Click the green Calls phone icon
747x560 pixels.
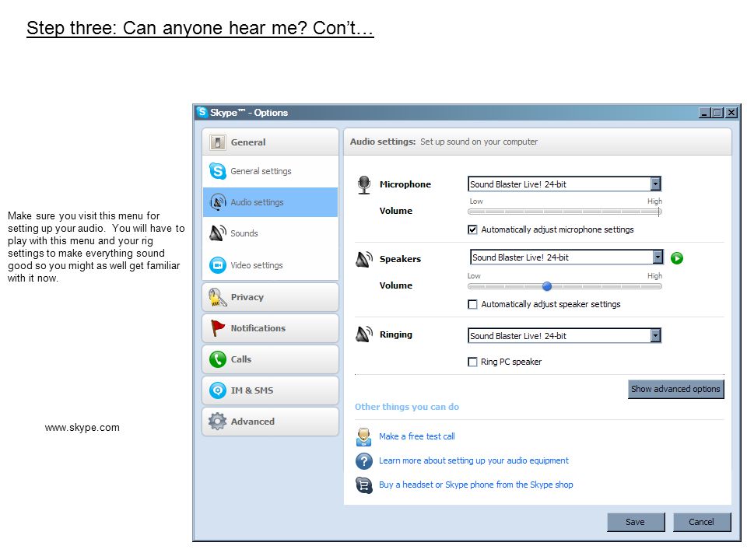[x=218, y=359]
